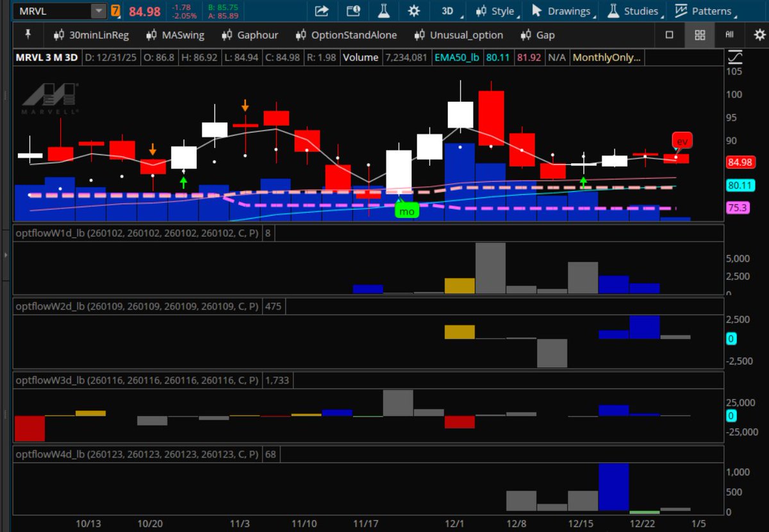The image size is (769, 532).
Task: Click the 84.98 last price at top
Action: 144,11
